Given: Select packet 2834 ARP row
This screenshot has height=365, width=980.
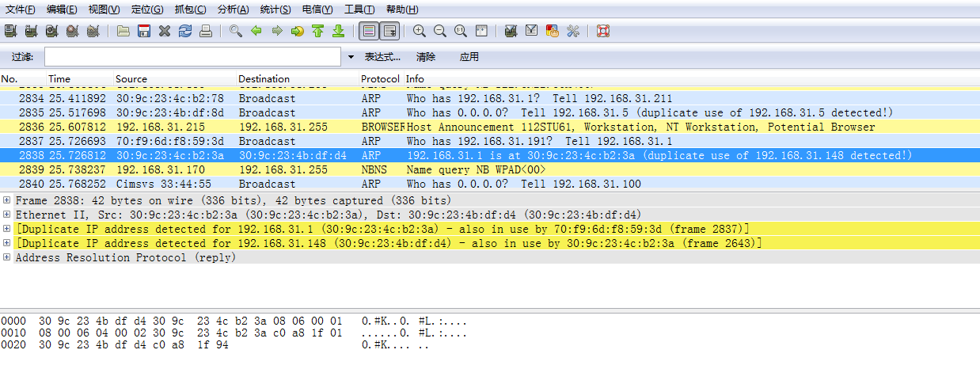Looking at the screenshot, I should [490, 98].
